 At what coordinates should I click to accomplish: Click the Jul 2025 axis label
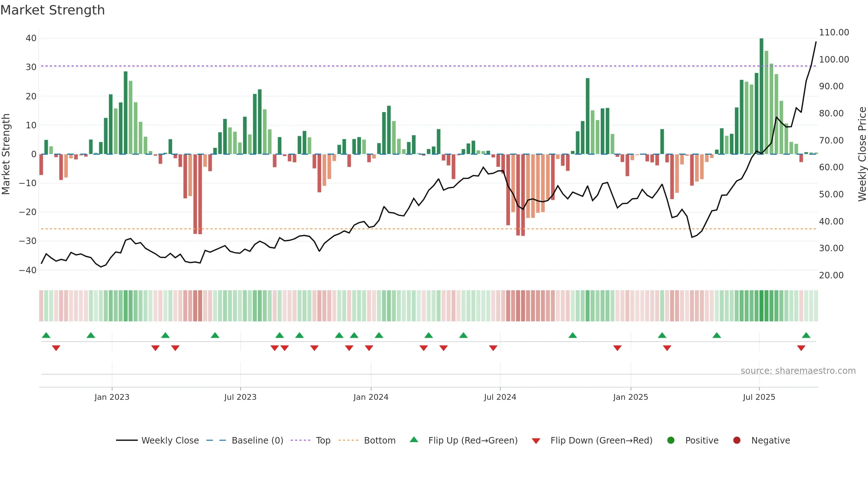click(759, 397)
